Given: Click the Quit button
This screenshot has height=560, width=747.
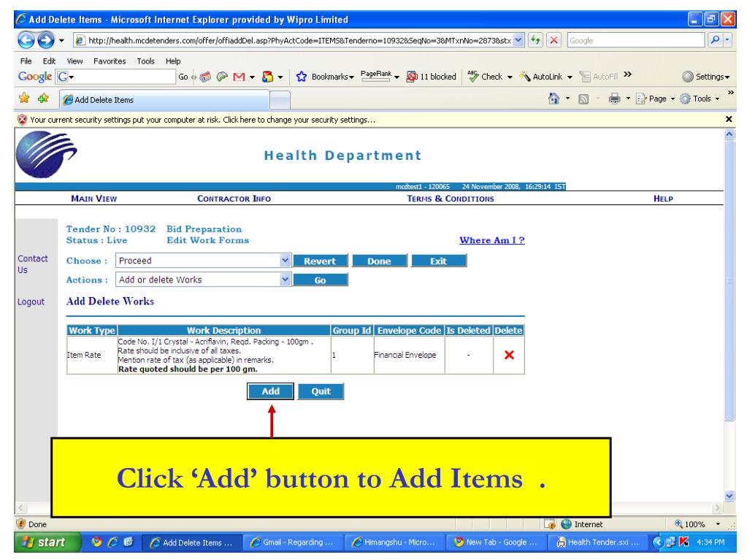Looking at the screenshot, I should [321, 391].
